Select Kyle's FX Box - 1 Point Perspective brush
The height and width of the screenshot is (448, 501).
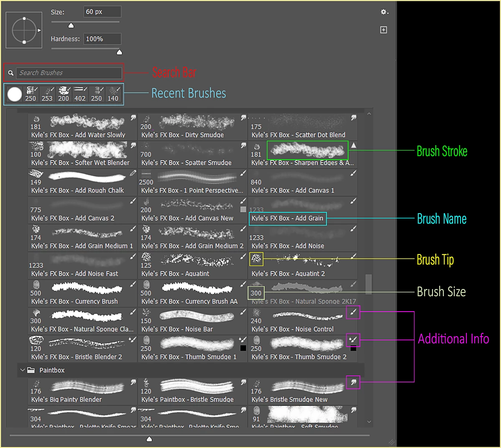coord(192,182)
